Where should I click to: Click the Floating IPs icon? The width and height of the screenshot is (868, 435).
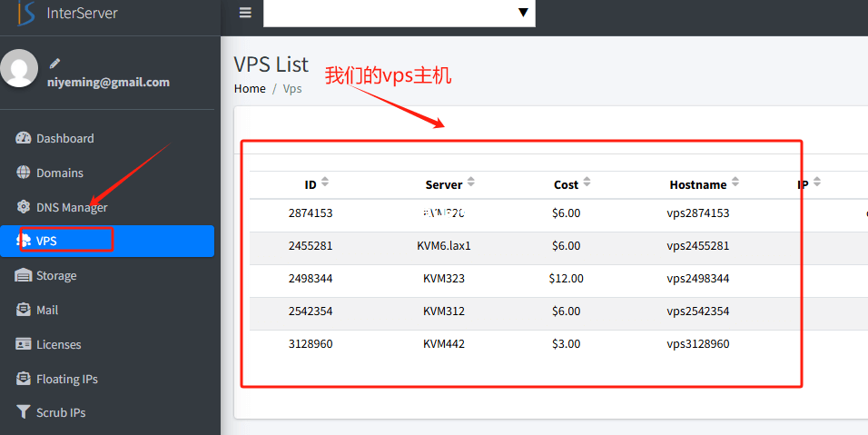point(24,378)
